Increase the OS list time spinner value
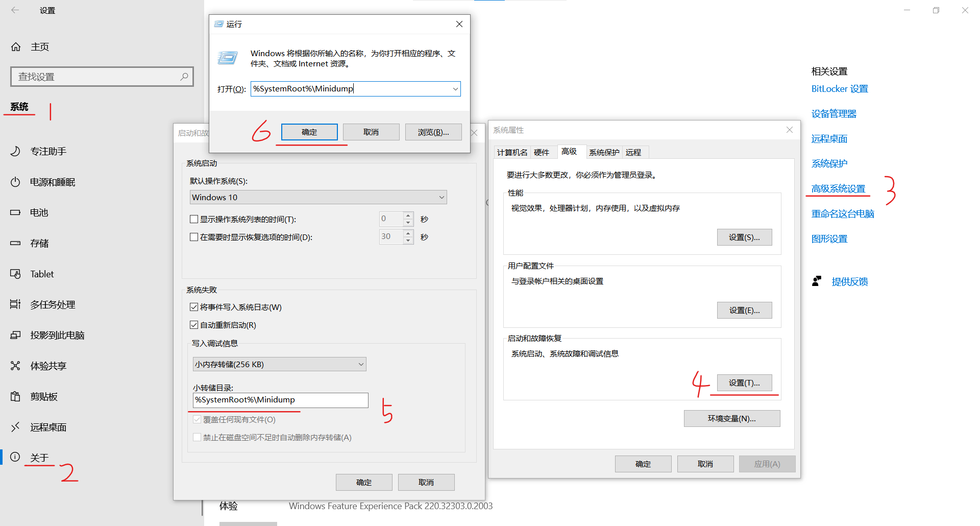 point(408,215)
